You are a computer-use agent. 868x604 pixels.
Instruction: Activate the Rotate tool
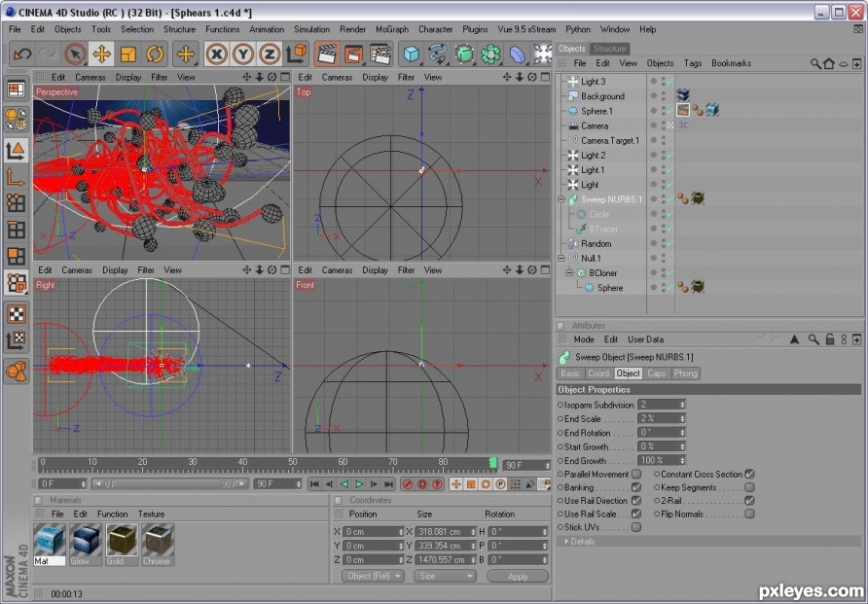(155, 54)
